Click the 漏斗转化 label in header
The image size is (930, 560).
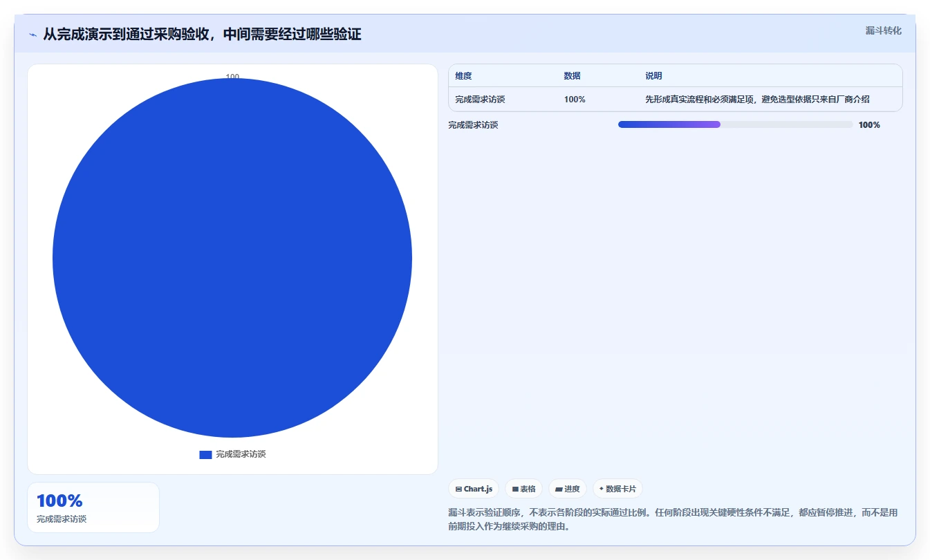(x=883, y=30)
